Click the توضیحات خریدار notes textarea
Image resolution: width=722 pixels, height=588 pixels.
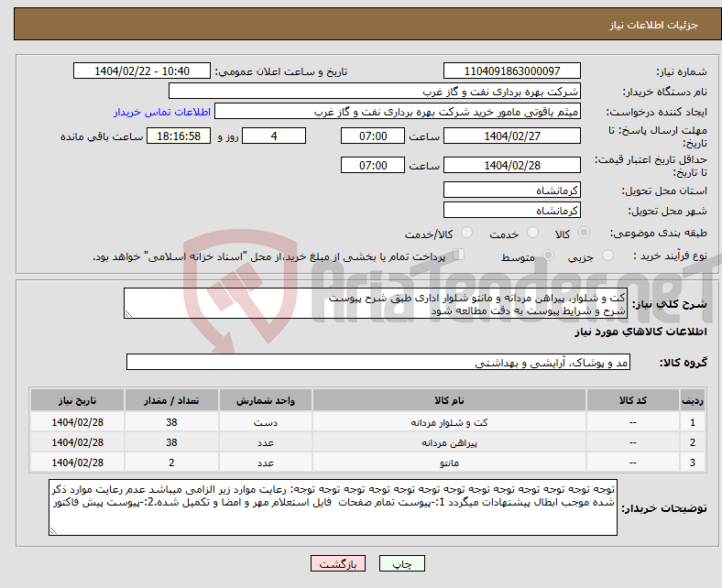(333, 507)
